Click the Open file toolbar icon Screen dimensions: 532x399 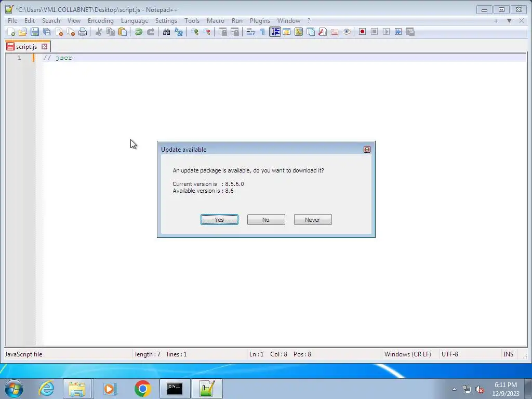click(23, 32)
